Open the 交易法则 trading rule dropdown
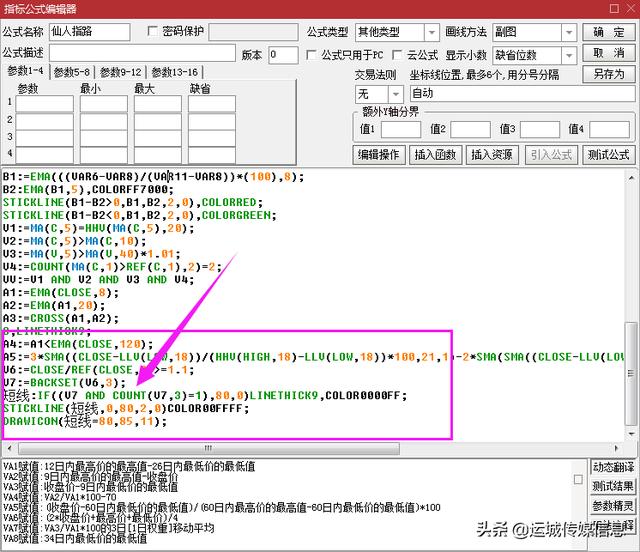 coord(395,94)
